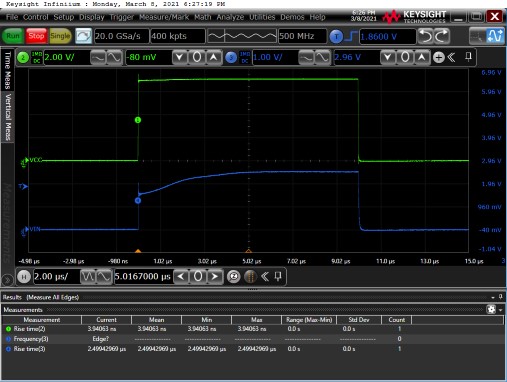Edit channel 3 offset 2.96 V field

point(356,57)
